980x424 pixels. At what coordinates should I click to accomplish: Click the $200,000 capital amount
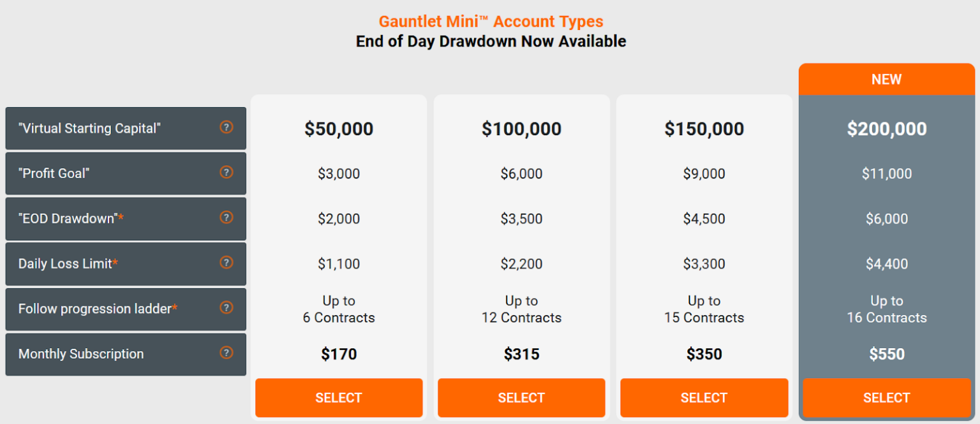[x=887, y=129]
